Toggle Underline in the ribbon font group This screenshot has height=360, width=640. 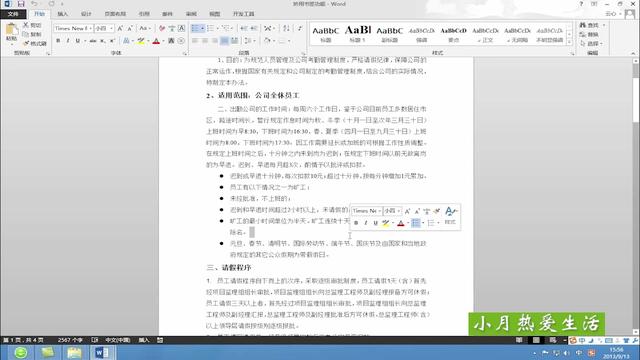pos(78,41)
